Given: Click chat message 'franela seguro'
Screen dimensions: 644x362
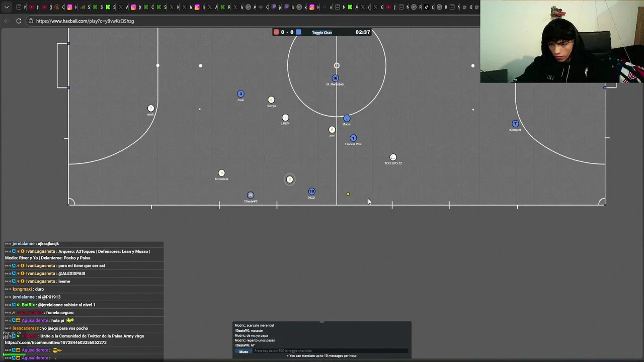Looking at the screenshot, I should pos(60,313).
